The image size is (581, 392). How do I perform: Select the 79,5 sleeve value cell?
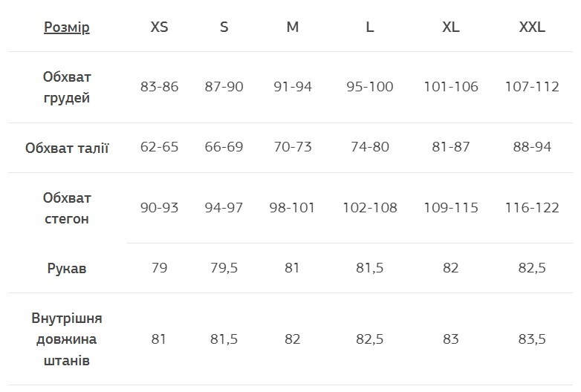(224, 268)
